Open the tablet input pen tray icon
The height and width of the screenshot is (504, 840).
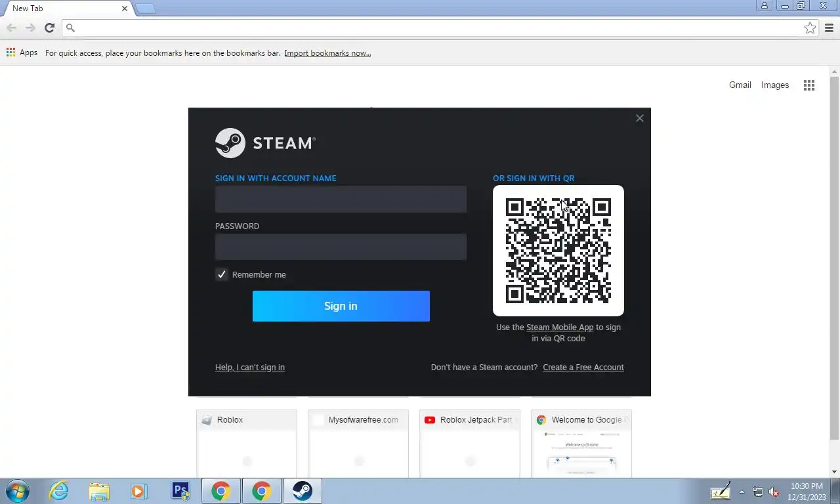coord(721,492)
